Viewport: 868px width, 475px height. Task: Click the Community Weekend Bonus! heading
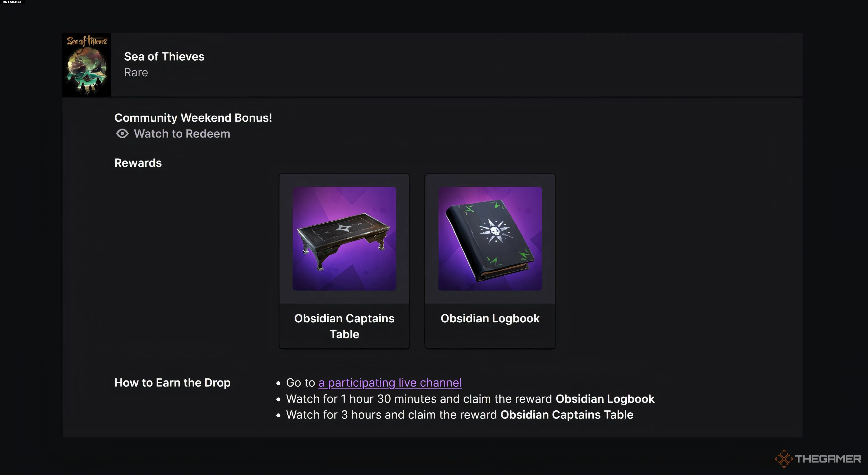(x=193, y=118)
